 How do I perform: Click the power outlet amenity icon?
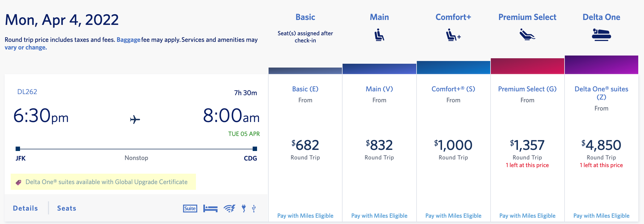pos(244,208)
